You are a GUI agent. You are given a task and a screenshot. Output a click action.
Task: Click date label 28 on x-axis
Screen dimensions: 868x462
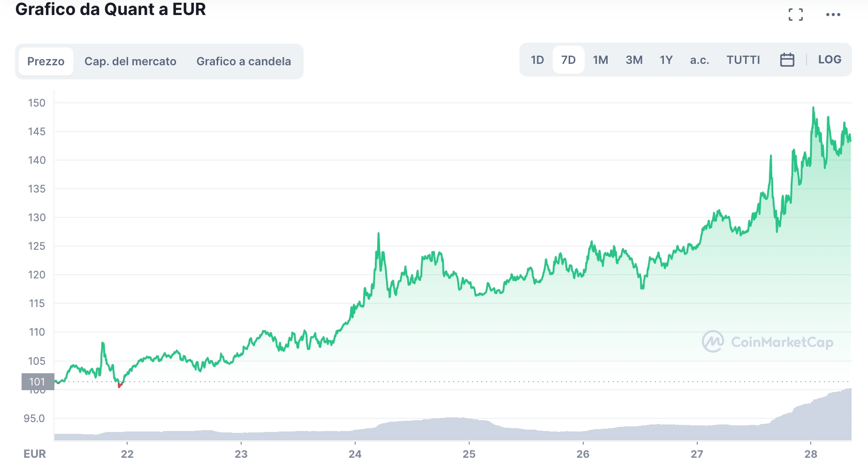click(x=811, y=454)
